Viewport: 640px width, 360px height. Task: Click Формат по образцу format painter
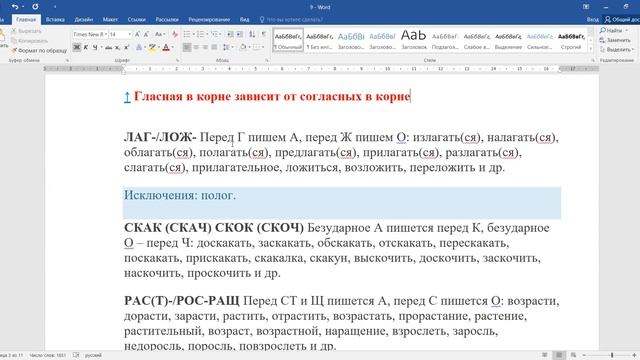[39, 50]
